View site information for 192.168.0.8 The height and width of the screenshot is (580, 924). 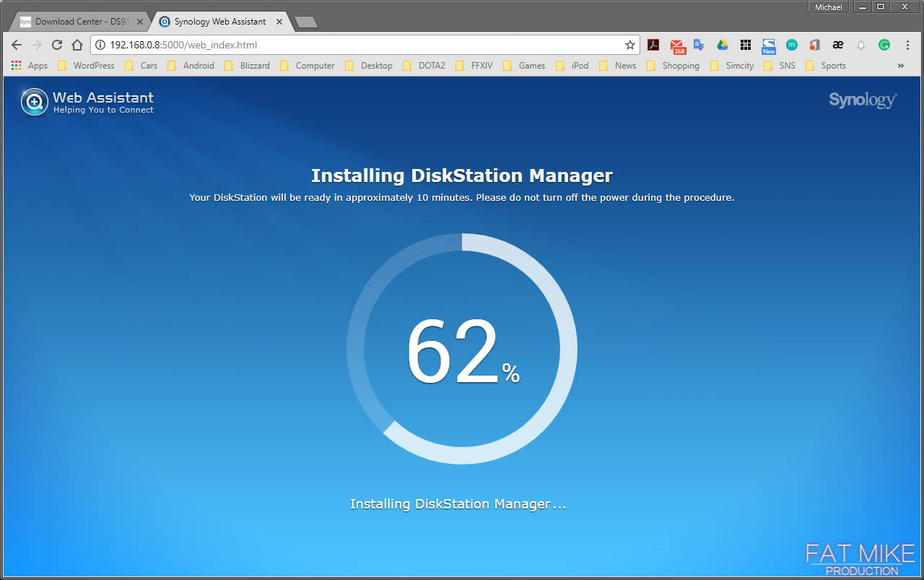tap(100, 45)
